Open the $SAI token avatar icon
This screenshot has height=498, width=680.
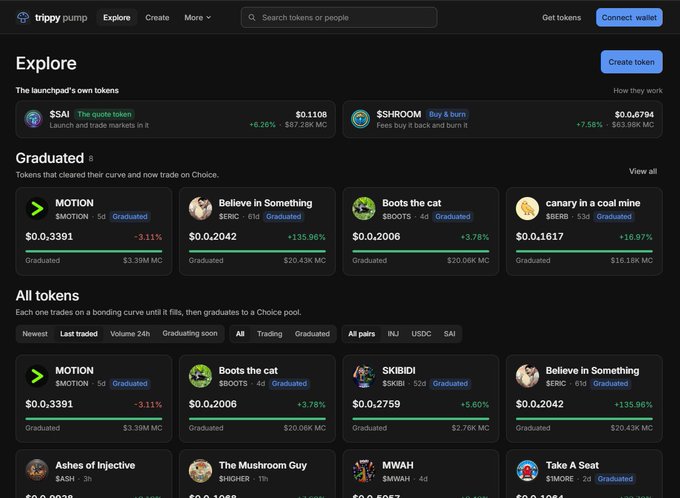tap(33, 119)
